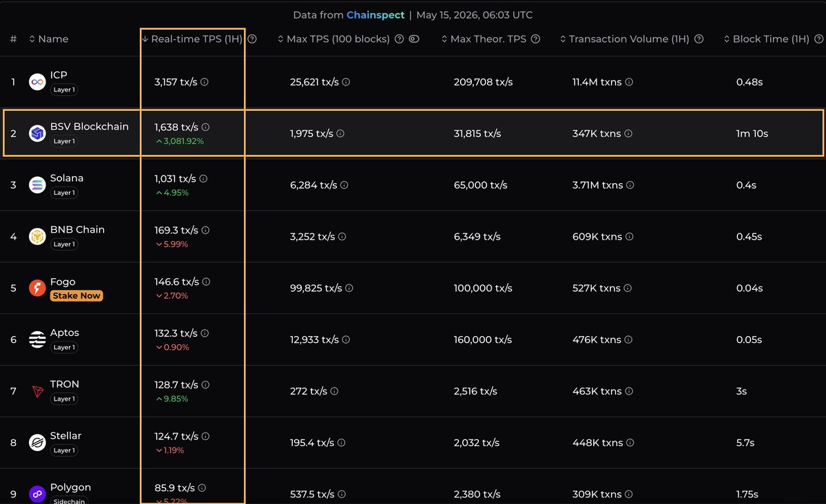The image size is (826, 504).
Task: Sort by Block Time (1H) column
Action: (767, 39)
